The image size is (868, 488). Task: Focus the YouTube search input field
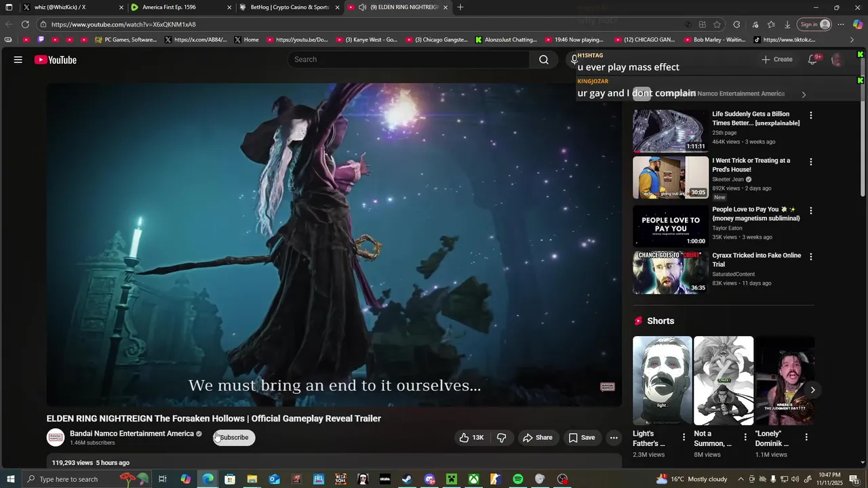click(409, 60)
